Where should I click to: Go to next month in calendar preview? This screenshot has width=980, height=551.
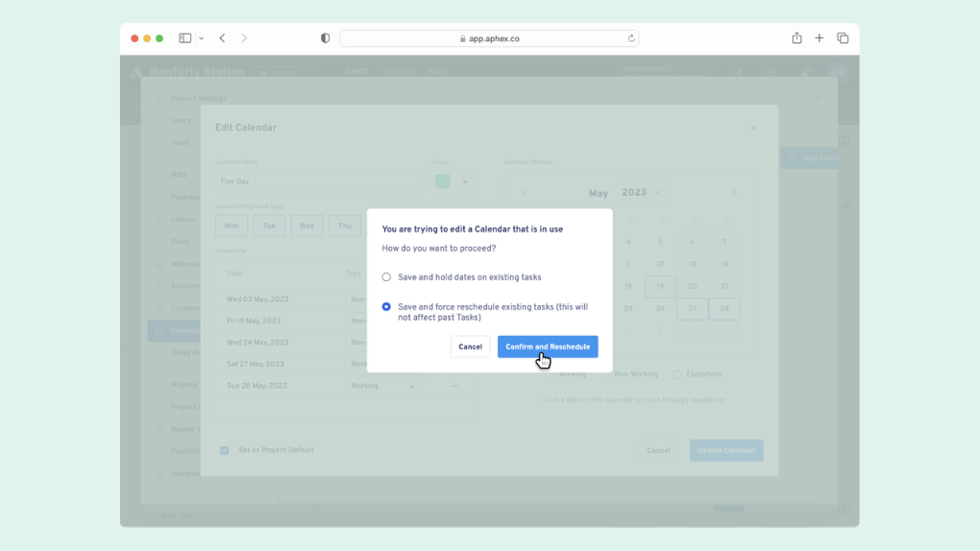[734, 193]
